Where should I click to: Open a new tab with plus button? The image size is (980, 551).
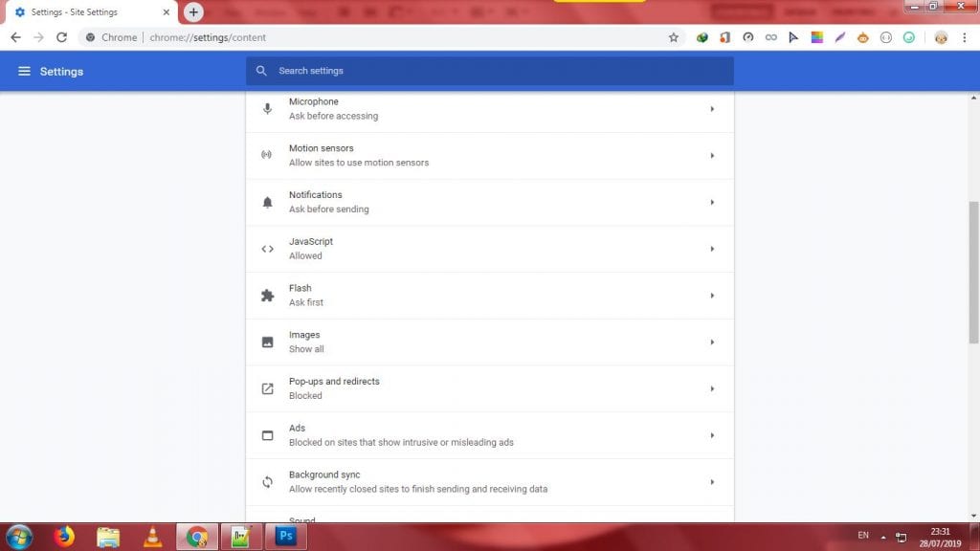[193, 12]
